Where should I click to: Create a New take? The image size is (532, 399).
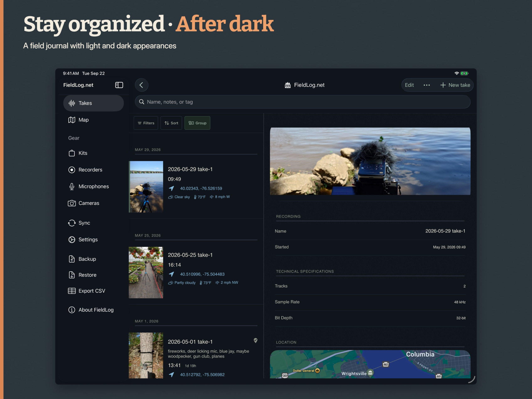click(455, 85)
